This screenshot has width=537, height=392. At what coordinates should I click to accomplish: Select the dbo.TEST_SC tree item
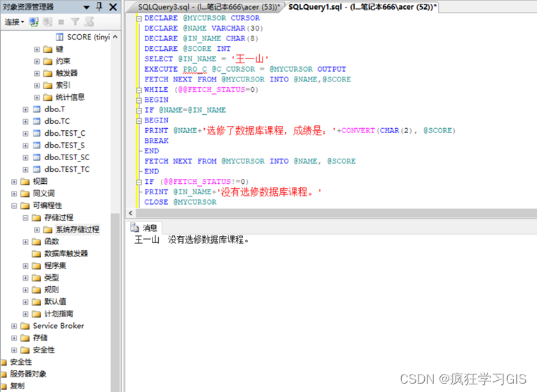(x=67, y=157)
